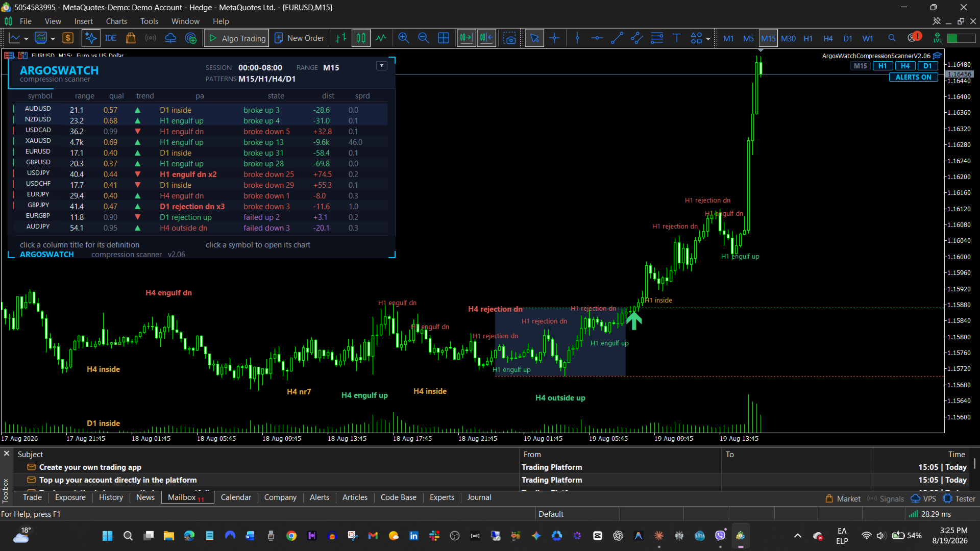Click the connection traffic bar indicator
The image size is (980, 551).
click(x=961, y=38)
